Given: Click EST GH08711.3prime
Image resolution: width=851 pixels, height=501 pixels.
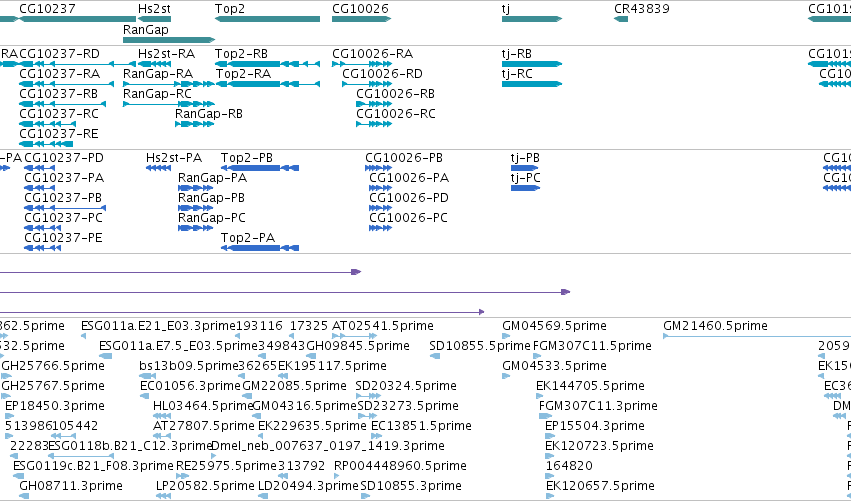Looking at the screenshot, I should tap(71, 486).
